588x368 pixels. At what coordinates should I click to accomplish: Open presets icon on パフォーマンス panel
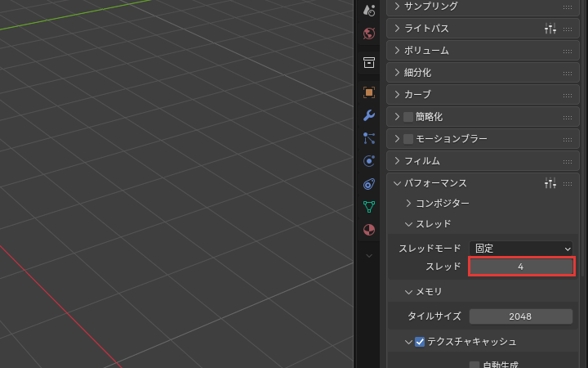pyautogui.click(x=550, y=183)
